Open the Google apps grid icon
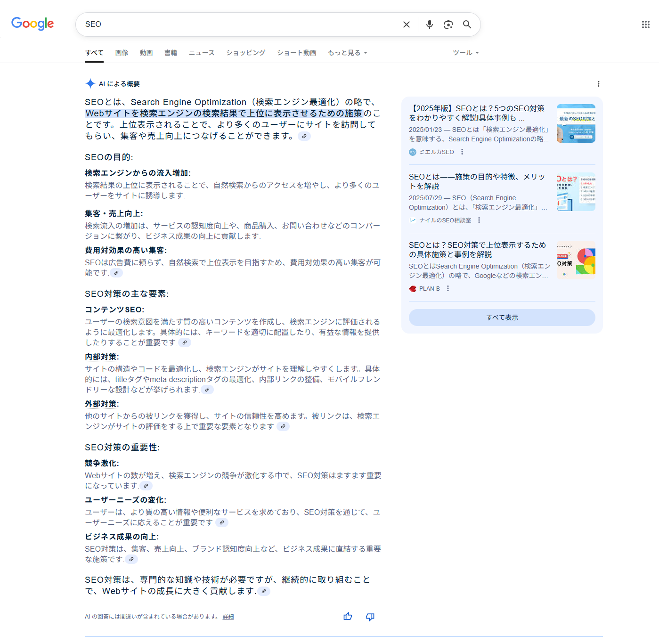The image size is (659, 644). (x=646, y=24)
